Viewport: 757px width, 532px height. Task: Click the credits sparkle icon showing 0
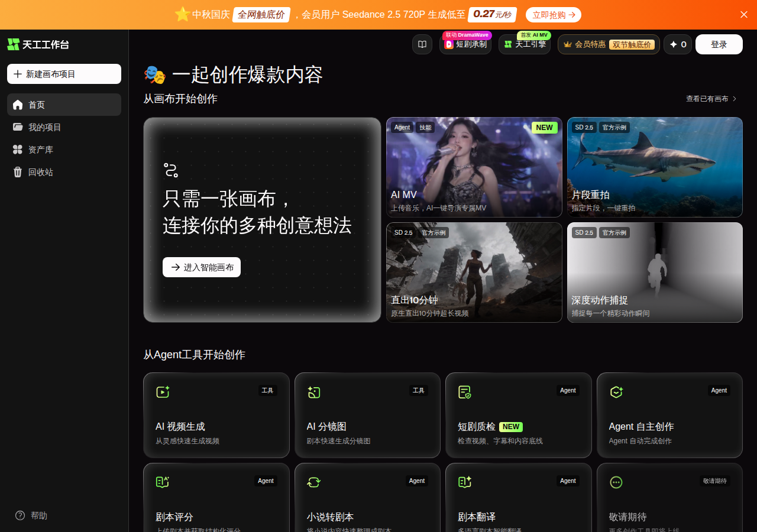click(x=673, y=44)
